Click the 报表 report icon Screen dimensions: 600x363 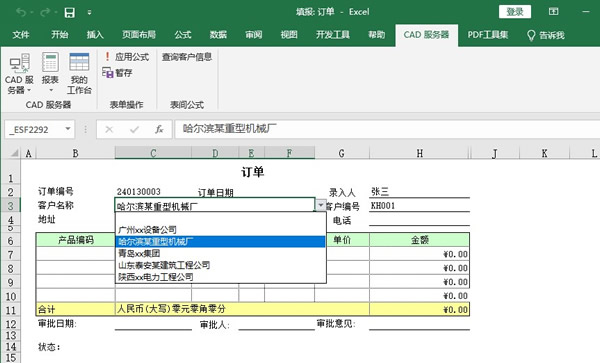click(50, 62)
